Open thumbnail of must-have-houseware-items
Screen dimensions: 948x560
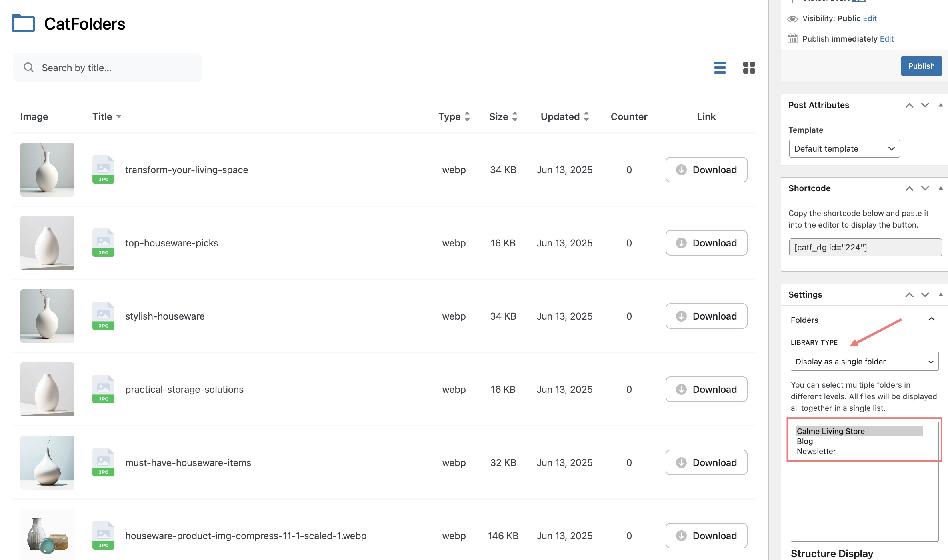tap(47, 462)
